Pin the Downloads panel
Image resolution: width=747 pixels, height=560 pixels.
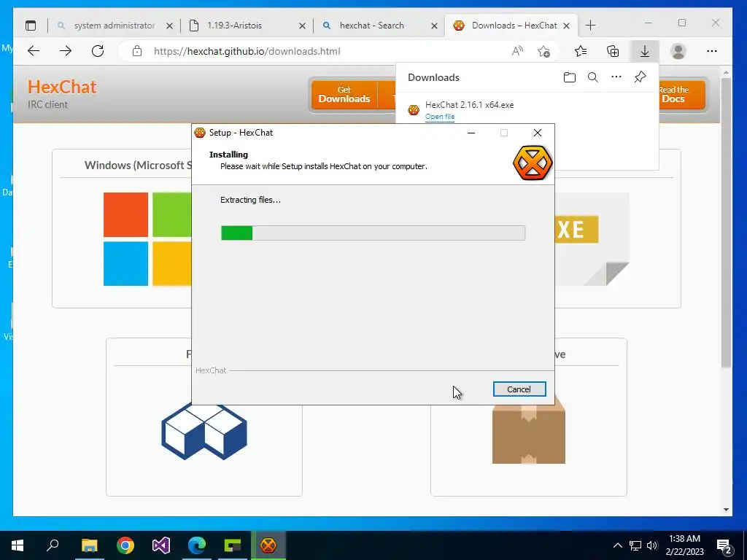coord(640,77)
